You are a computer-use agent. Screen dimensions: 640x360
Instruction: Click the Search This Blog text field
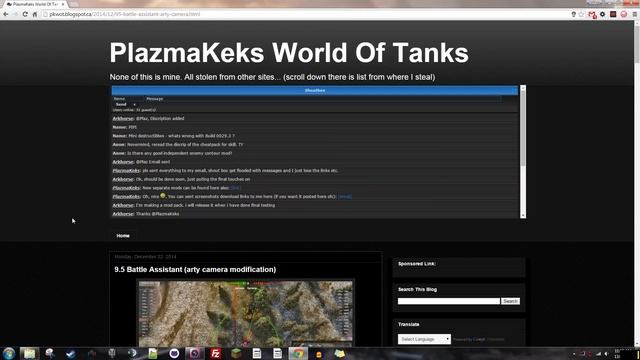449,301
